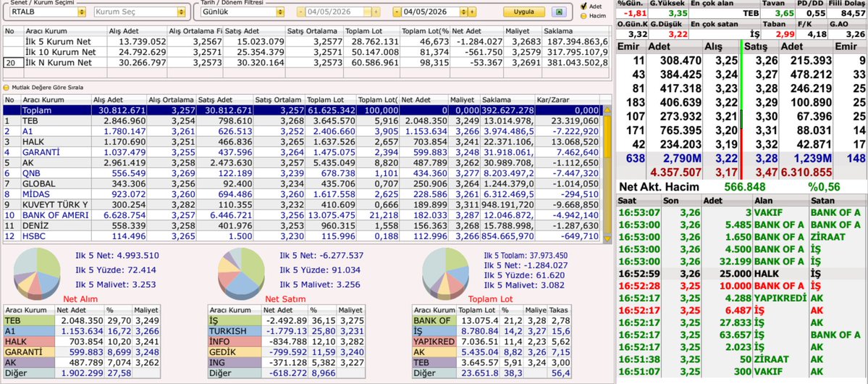Open the RTALB stock selector dropdown

pyautogui.click(x=82, y=12)
